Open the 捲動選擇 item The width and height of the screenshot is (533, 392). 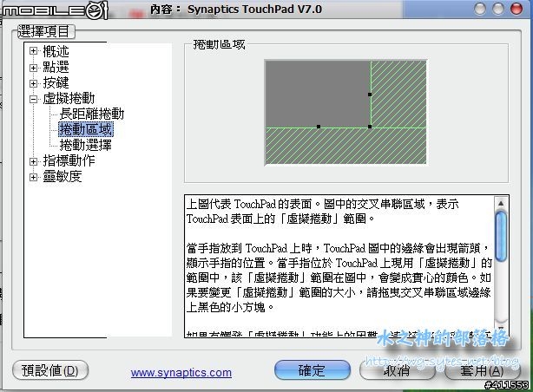click(86, 145)
